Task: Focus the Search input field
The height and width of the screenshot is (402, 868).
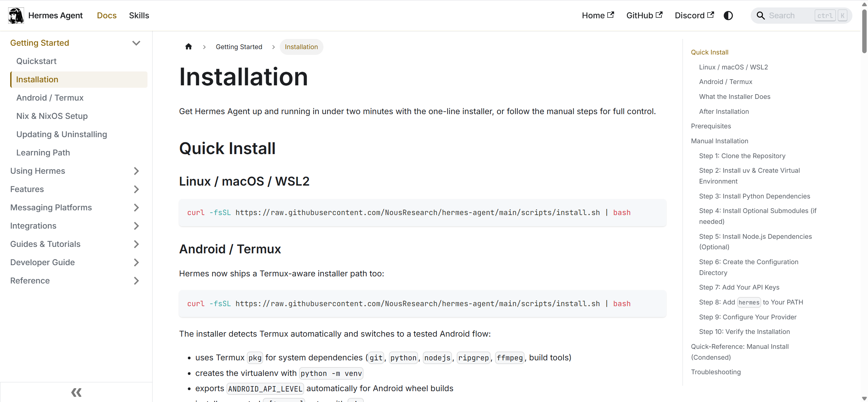Action: (790, 16)
